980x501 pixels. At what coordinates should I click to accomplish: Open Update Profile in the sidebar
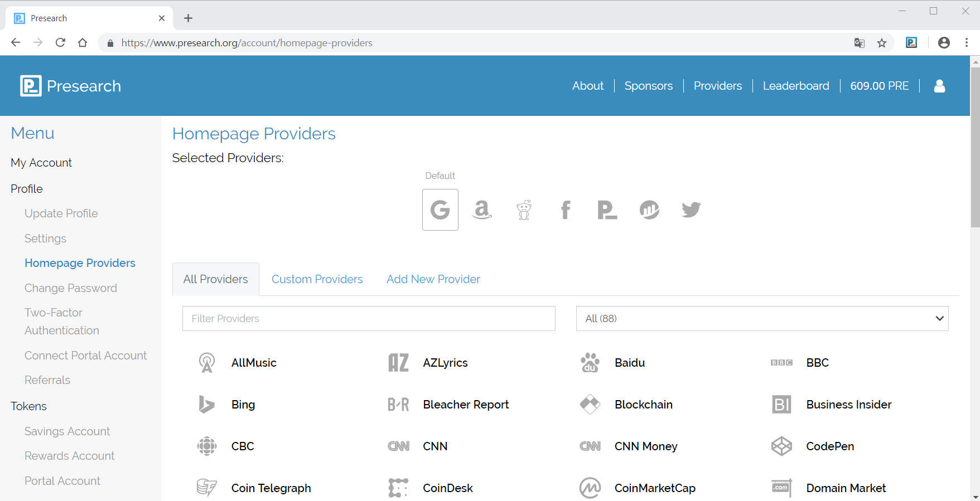(x=61, y=213)
